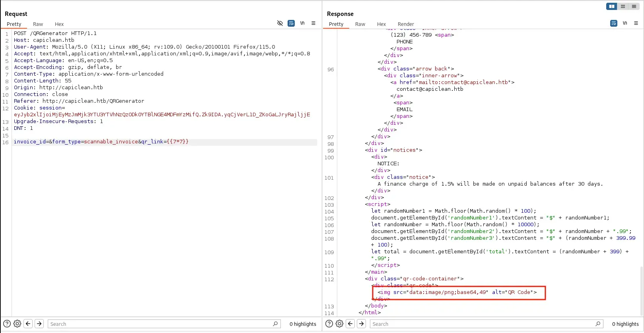Focus the Response panel search field
The width and height of the screenshot is (644, 333).
[x=487, y=324]
